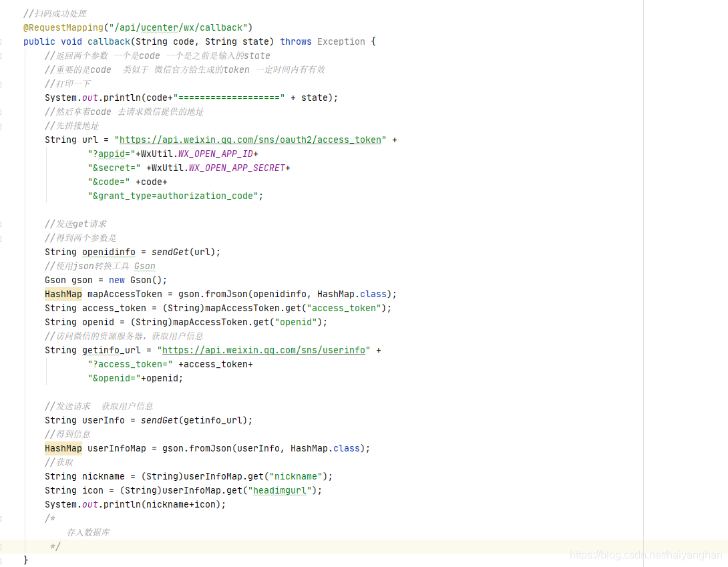The width and height of the screenshot is (728, 567).
Task: Click the openidinfo variable declaration
Action: point(109,252)
